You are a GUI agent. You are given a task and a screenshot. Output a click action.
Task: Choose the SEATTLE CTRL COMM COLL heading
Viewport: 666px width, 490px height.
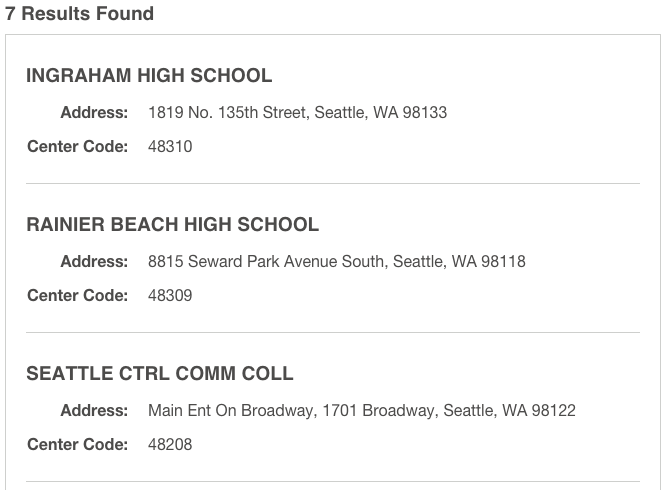tap(160, 374)
